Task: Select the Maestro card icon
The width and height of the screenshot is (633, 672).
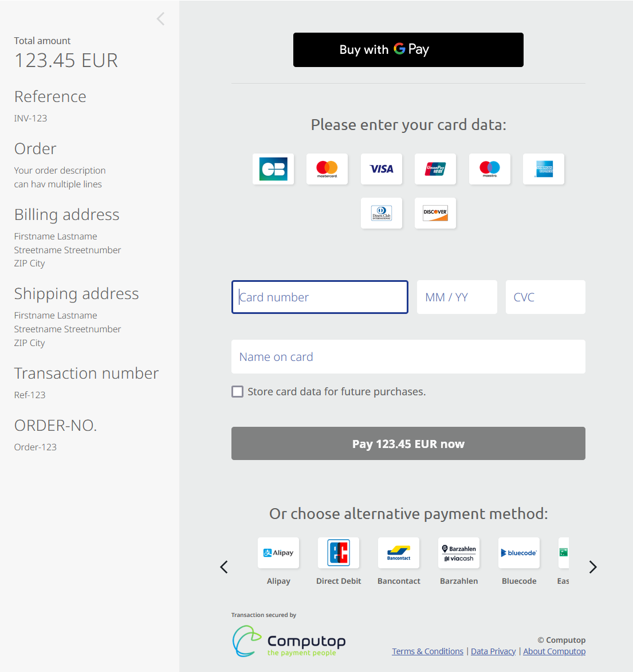Action: coord(489,169)
